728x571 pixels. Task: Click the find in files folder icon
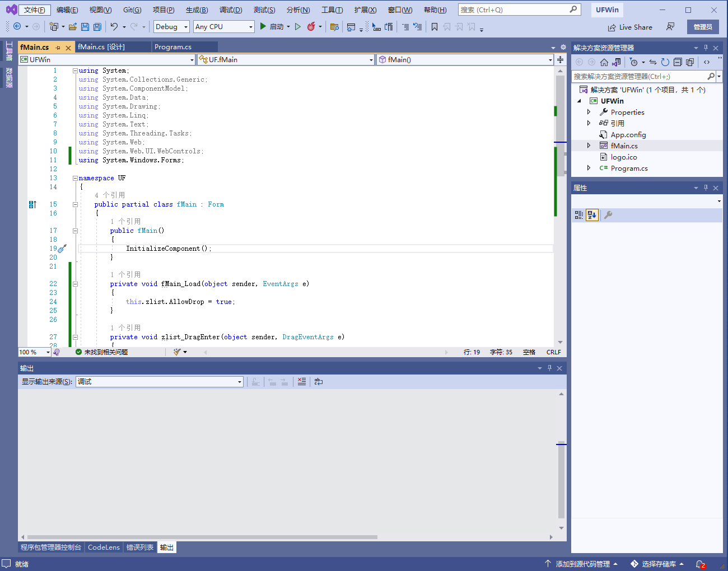point(334,26)
